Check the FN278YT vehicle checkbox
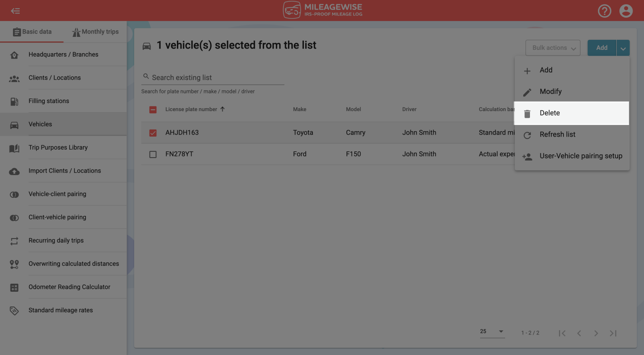This screenshot has width=644, height=355. pyautogui.click(x=153, y=154)
